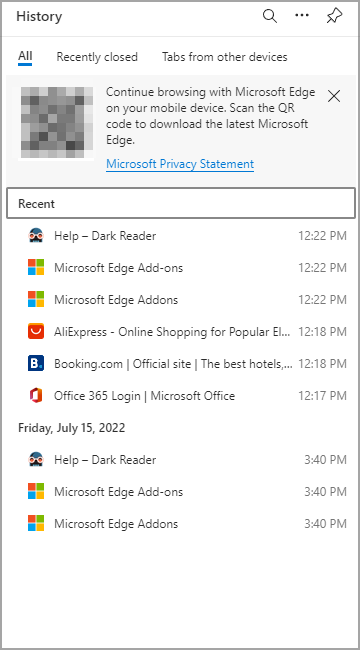The height and width of the screenshot is (650, 360).
Task: Pin the History pane with pushpin icon
Action: 334,16
